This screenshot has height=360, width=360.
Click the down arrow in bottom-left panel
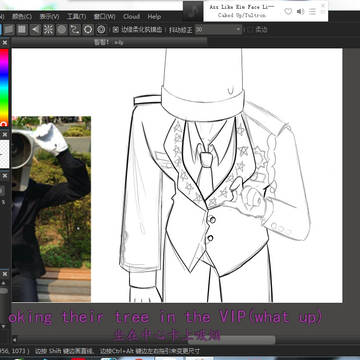pos(4,327)
